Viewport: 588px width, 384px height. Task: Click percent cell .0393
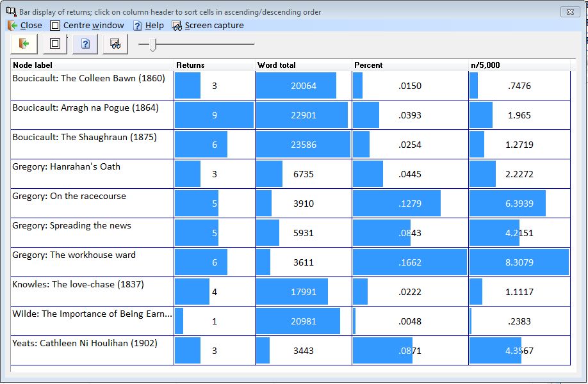[410, 115]
